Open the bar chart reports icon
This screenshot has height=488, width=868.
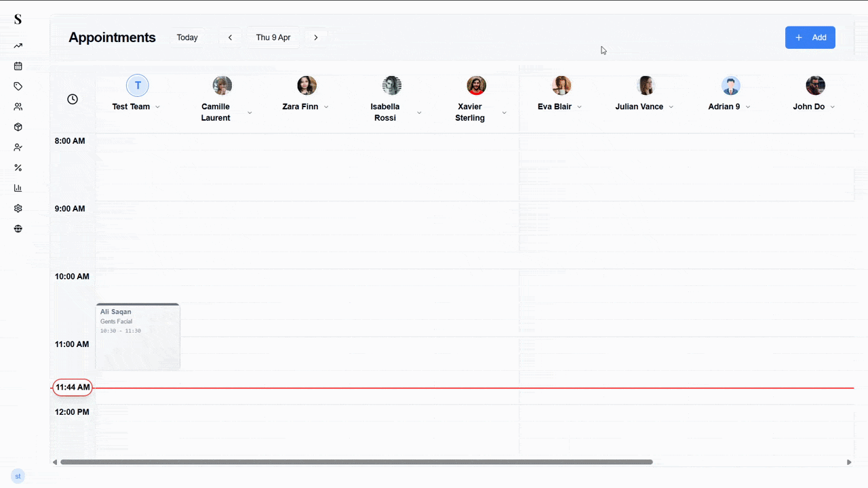pyautogui.click(x=18, y=188)
